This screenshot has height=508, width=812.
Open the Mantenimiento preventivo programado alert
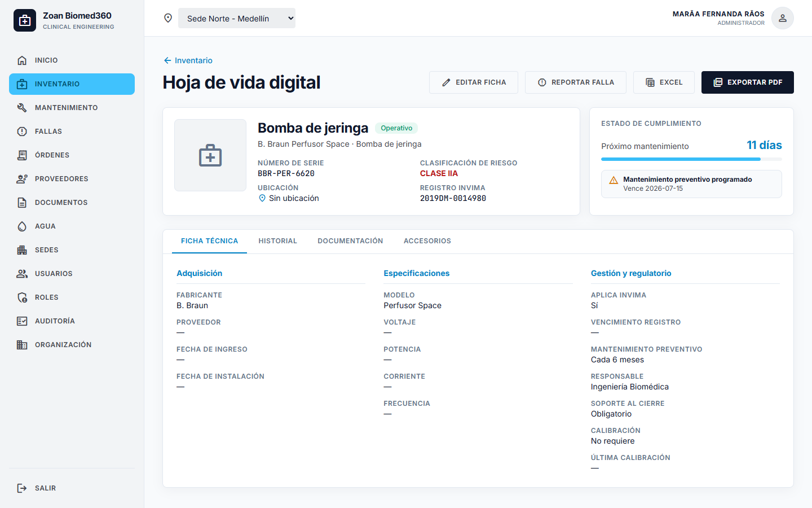[691, 184]
